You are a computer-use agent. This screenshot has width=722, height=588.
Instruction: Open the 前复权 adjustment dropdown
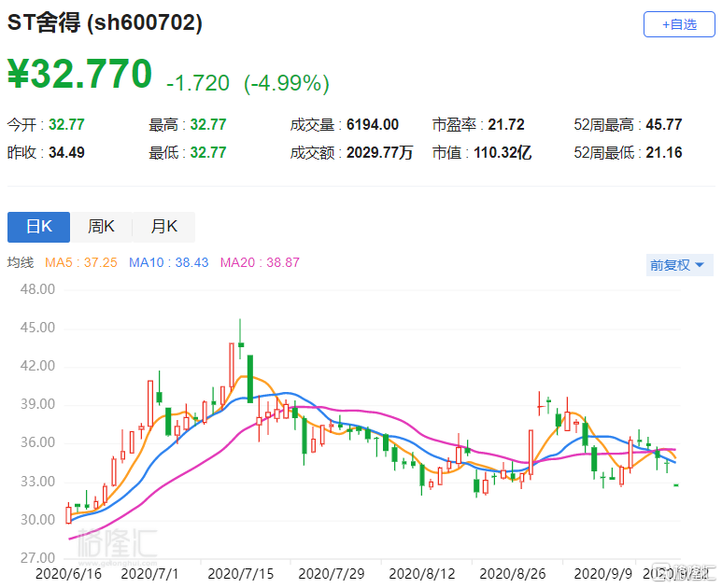[x=679, y=265]
